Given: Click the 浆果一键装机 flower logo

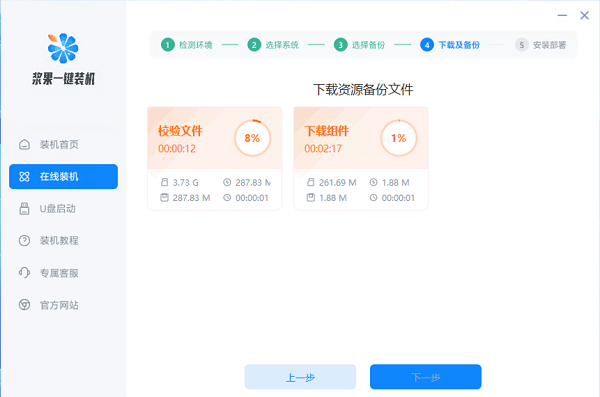Looking at the screenshot, I should click(x=63, y=48).
